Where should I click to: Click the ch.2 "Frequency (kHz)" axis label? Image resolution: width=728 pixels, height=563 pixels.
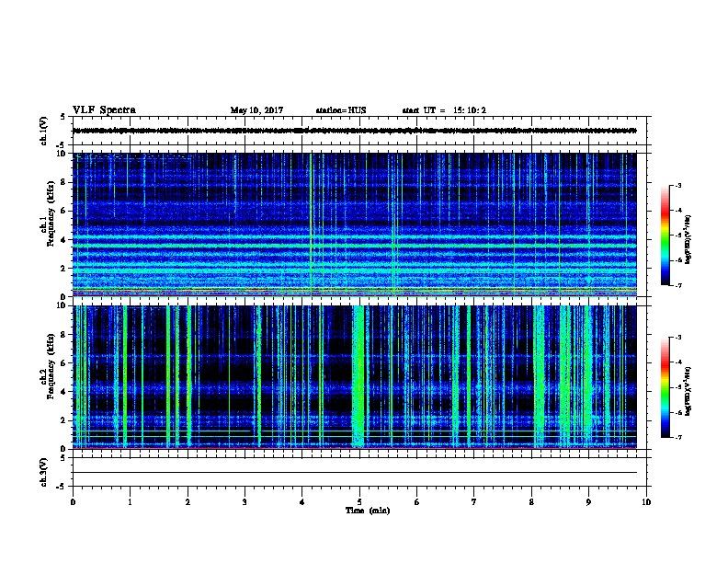[x=51, y=366]
